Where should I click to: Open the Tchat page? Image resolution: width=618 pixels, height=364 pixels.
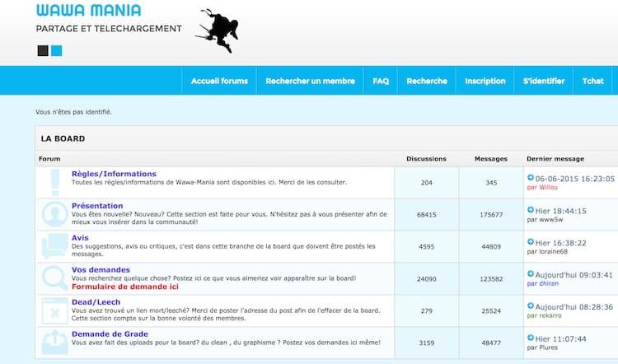592,81
